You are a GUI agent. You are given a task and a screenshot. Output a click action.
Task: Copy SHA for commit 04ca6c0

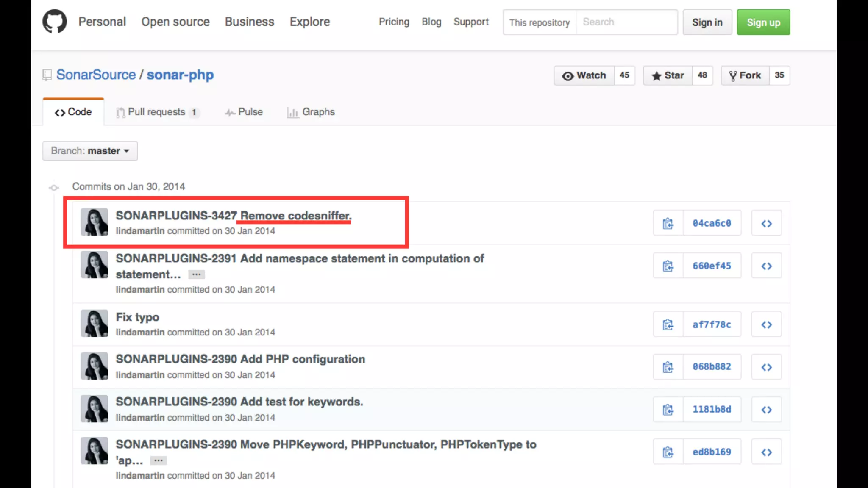click(668, 223)
